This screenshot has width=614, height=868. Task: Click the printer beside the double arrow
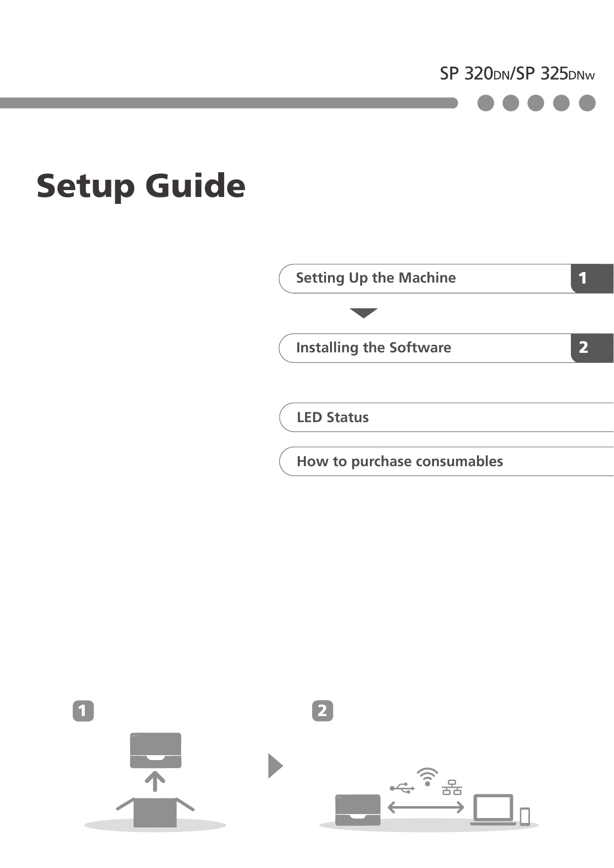point(358,810)
